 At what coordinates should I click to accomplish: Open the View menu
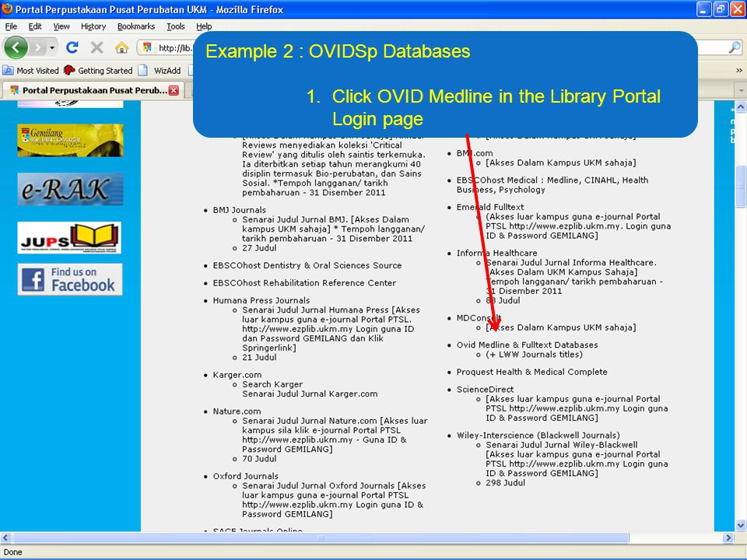[61, 26]
